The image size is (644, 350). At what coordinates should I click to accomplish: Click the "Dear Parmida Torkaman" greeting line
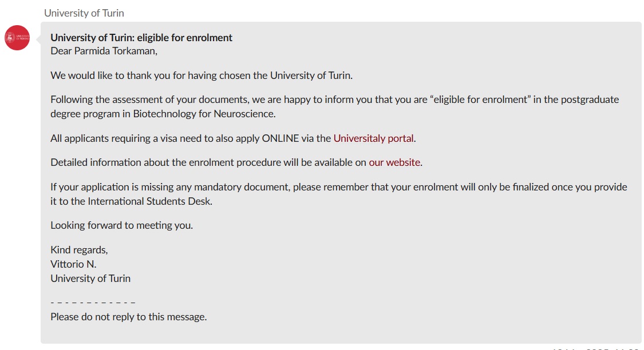(104, 51)
